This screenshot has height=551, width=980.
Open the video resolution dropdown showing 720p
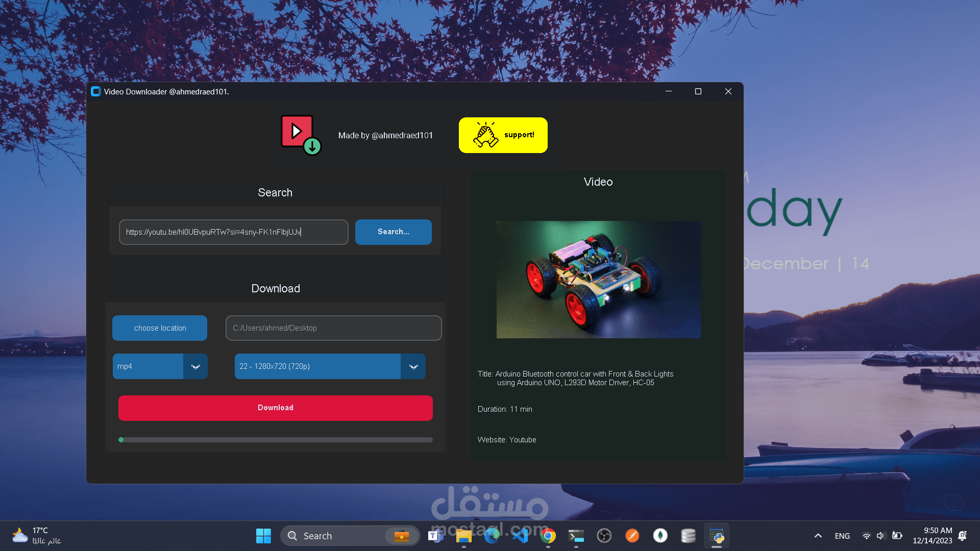413,366
